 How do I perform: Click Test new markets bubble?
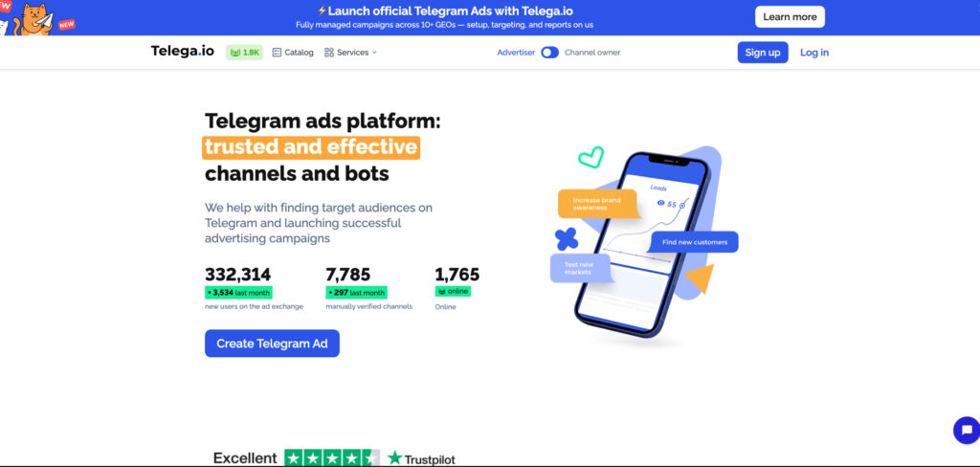click(581, 268)
